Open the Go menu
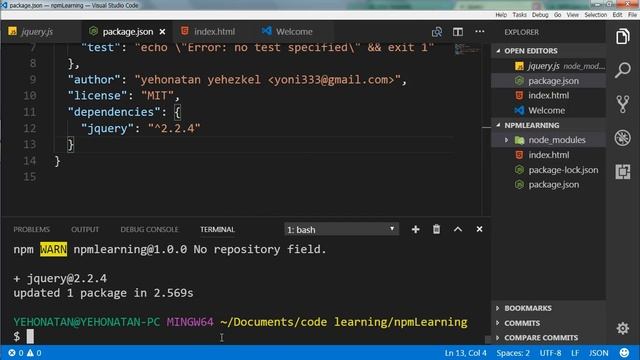640x360 pixels. click(x=557, y=15)
